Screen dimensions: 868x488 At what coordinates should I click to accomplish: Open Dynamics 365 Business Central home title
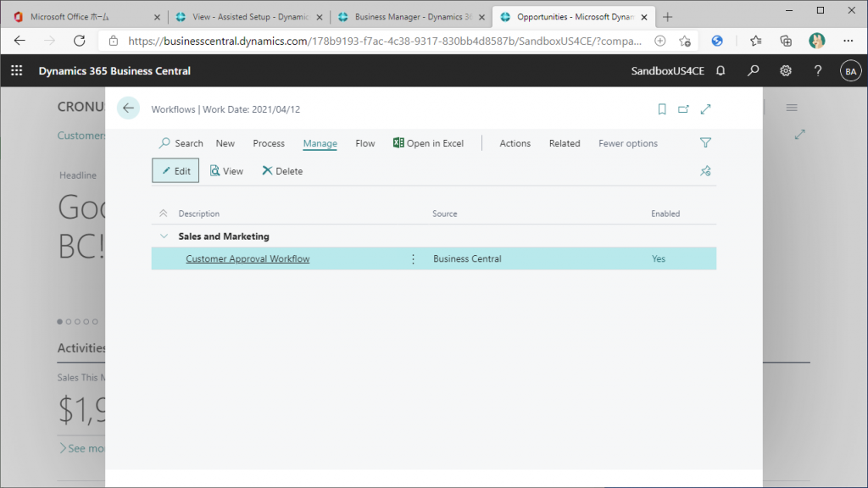click(114, 71)
